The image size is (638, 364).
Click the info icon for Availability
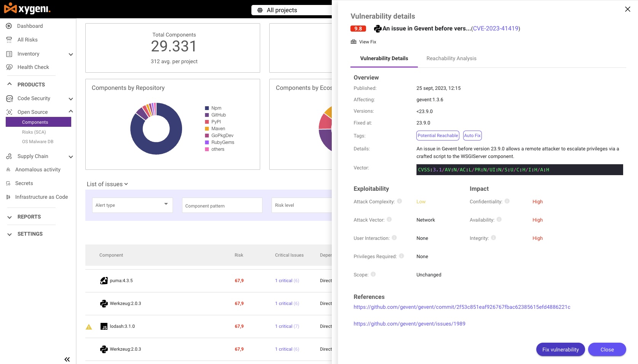(499, 219)
